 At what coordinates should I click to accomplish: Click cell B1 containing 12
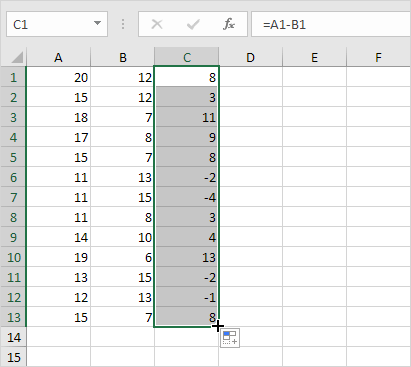(122, 77)
